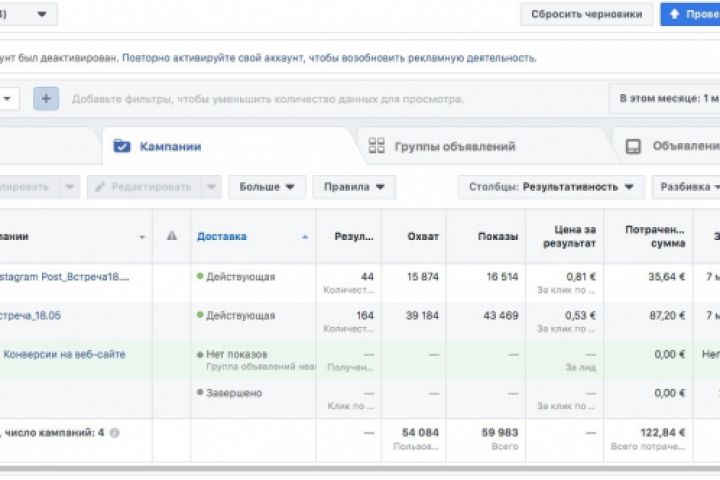Click the info icon beside число кампаний

[114, 433]
